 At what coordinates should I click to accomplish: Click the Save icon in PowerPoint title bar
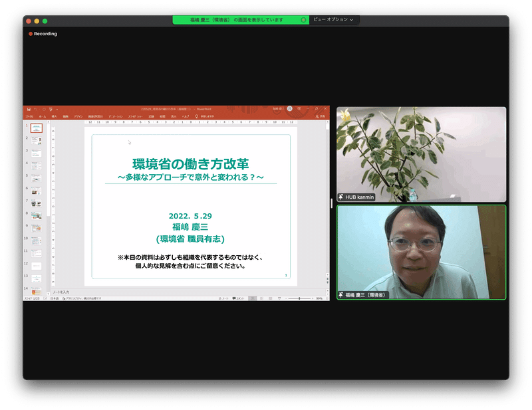(x=29, y=109)
